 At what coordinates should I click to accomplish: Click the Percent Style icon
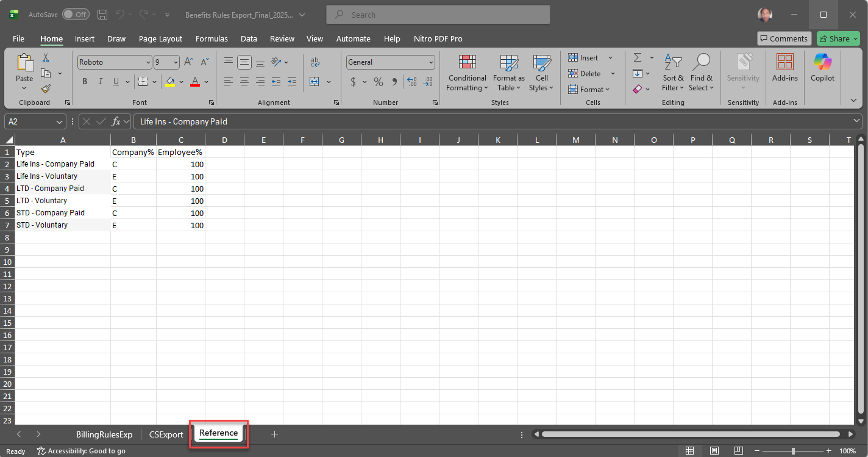[379, 82]
